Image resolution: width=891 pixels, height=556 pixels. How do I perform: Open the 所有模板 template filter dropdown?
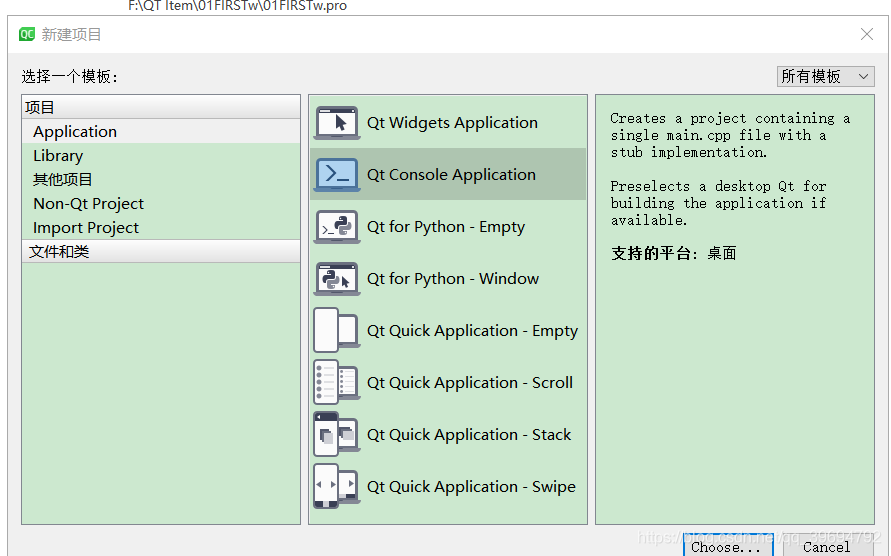pos(825,76)
